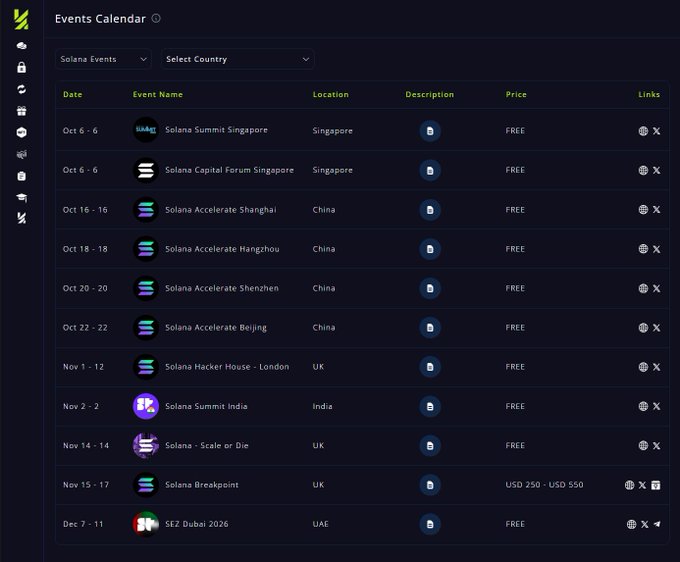View description for Solana Accelerate Shenzhen
Viewport: 680px width, 562px height.
430,288
